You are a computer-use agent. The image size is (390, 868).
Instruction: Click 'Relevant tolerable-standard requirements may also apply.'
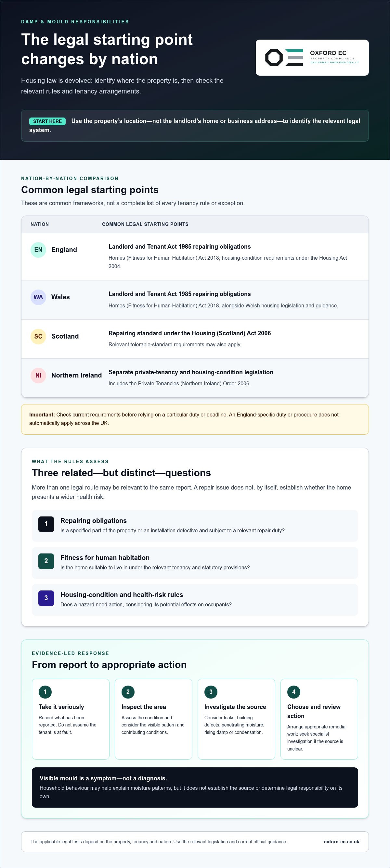(x=175, y=344)
